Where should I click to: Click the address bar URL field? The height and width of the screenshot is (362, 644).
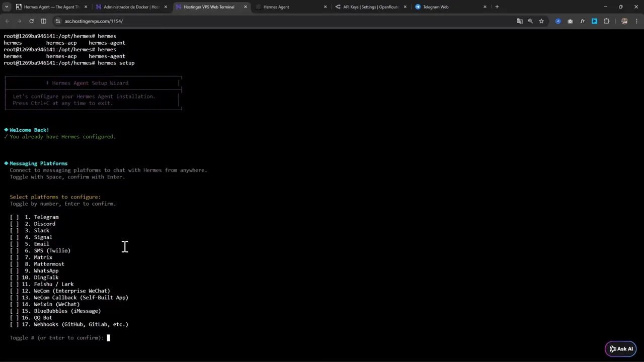tap(282, 21)
